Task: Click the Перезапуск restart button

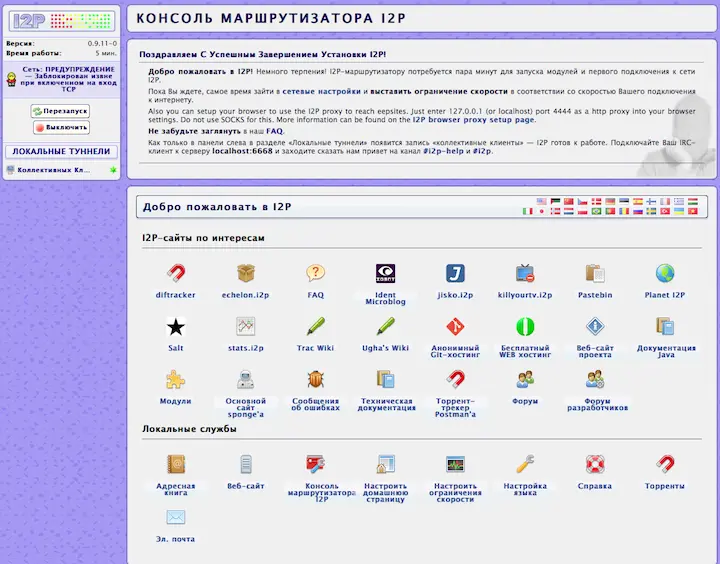Action: pos(60,111)
